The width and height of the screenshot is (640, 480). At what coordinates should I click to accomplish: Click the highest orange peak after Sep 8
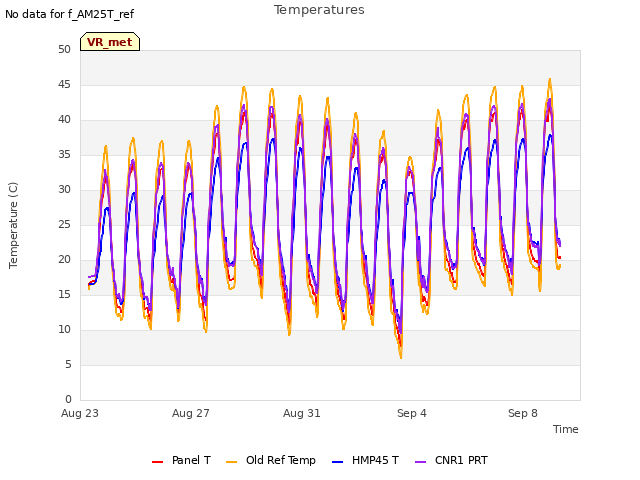tap(550, 80)
